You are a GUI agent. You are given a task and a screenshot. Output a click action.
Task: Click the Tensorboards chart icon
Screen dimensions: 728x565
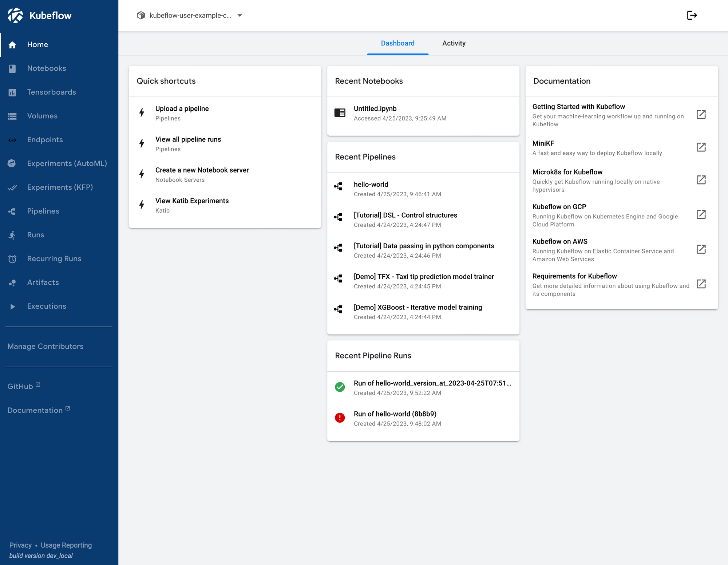click(x=12, y=92)
